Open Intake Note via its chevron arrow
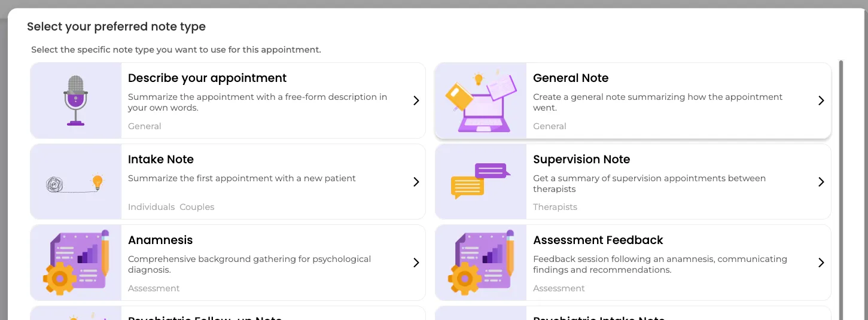Viewport: 868px width, 320px height. pyautogui.click(x=416, y=182)
